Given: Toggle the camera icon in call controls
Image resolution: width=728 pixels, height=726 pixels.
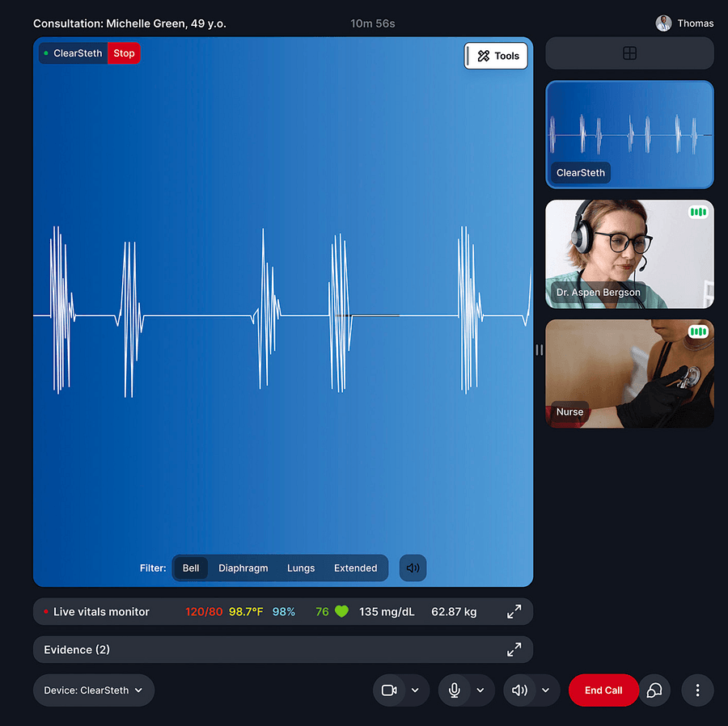Looking at the screenshot, I should (x=389, y=690).
